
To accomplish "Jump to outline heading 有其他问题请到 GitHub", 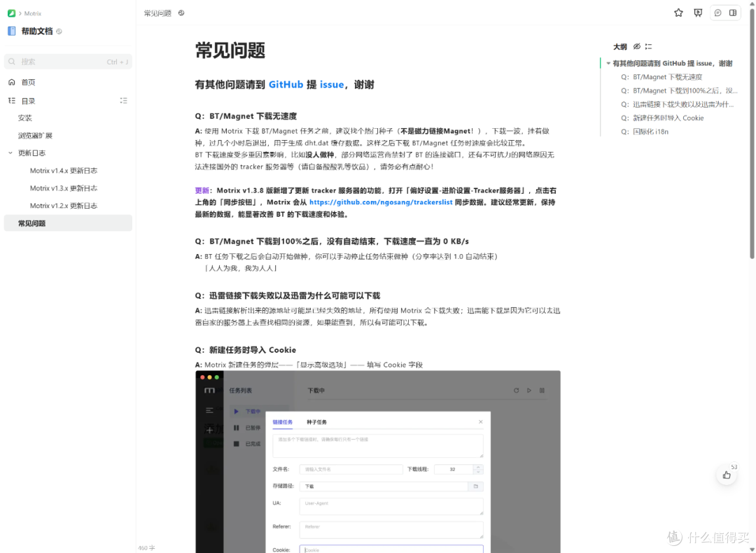I will pyautogui.click(x=673, y=63).
